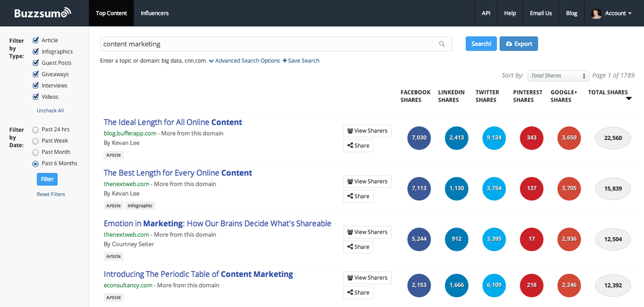Click the Buzzsumo logo
Image resolution: width=644 pixels, height=307 pixels.
click(42, 13)
